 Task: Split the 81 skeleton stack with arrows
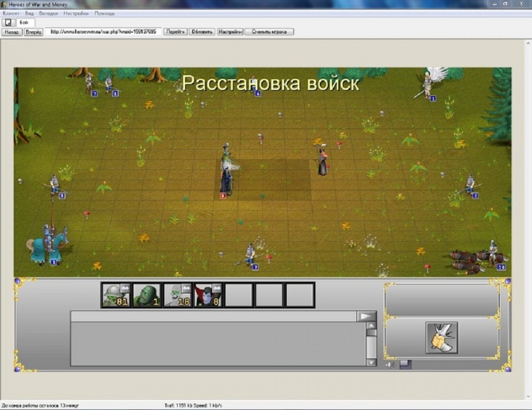(x=125, y=288)
